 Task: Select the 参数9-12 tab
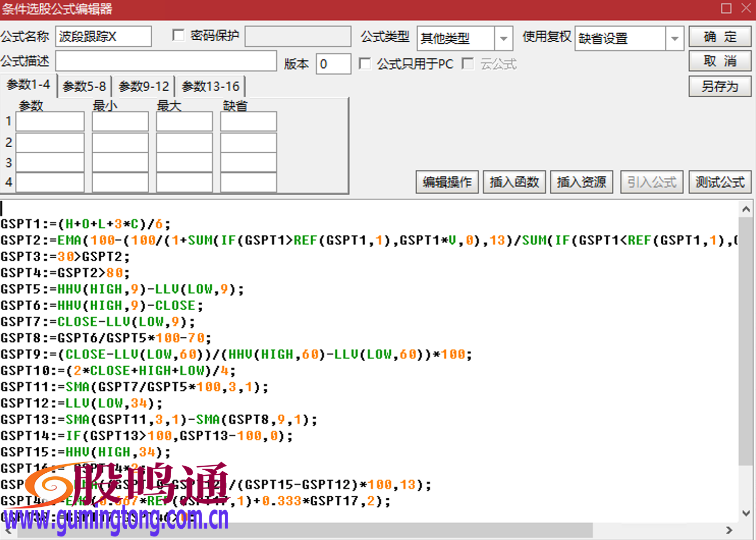coord(144,86)
